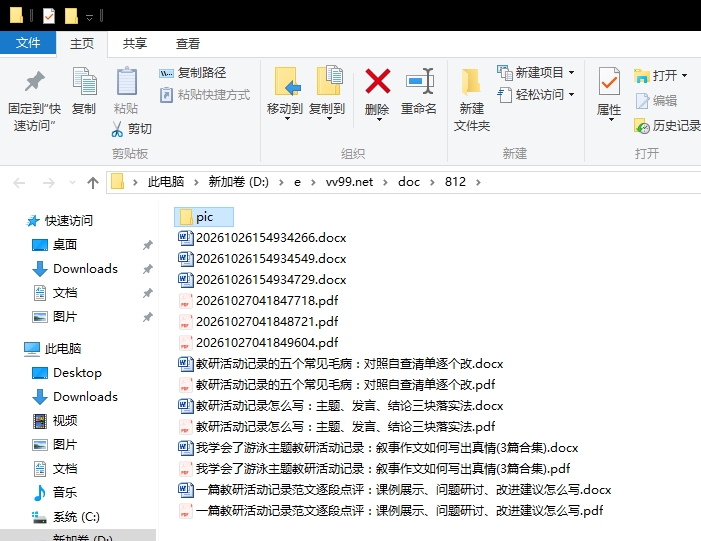Click vv99.net in the address breadcrumb
The height and width of the screenshot is (541, 701).
click(x=349, y=182)
